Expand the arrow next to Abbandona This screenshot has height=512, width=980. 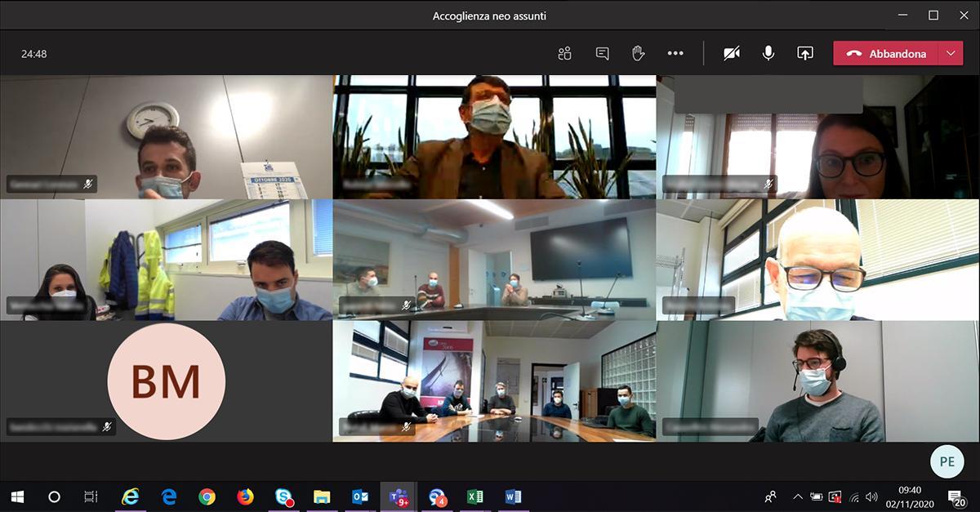click(951, 54)
